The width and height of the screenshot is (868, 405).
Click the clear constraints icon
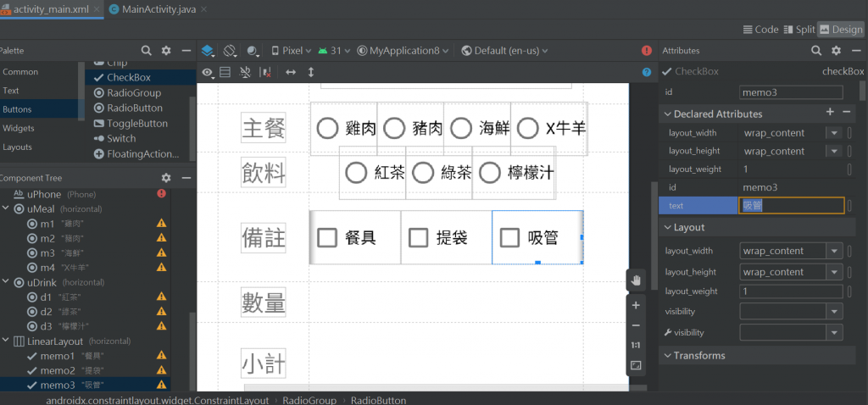(265, 72)
